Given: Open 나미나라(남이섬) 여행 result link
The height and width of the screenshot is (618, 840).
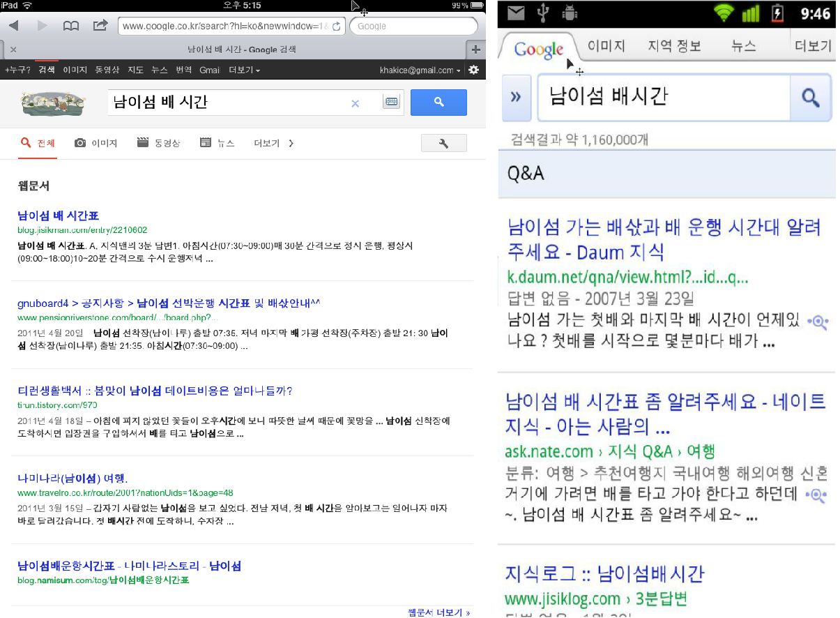Looking at the screenshot, I should coord(72,478).
